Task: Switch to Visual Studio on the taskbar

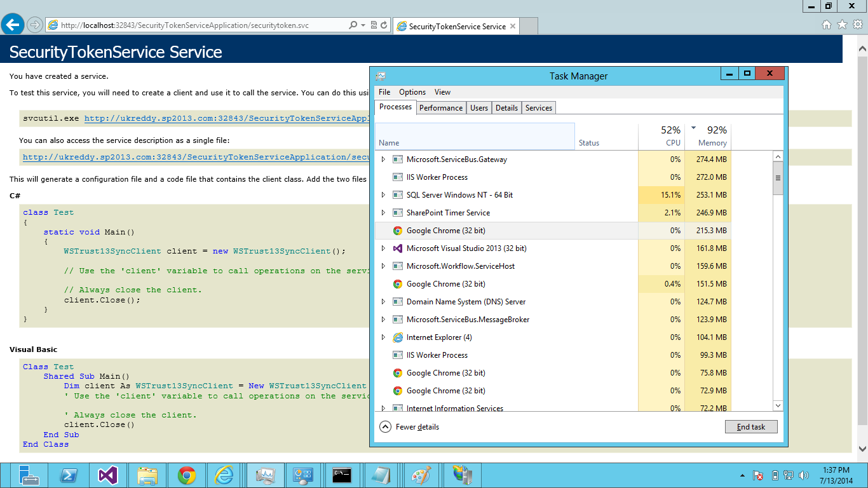Action: click(108, 475)
